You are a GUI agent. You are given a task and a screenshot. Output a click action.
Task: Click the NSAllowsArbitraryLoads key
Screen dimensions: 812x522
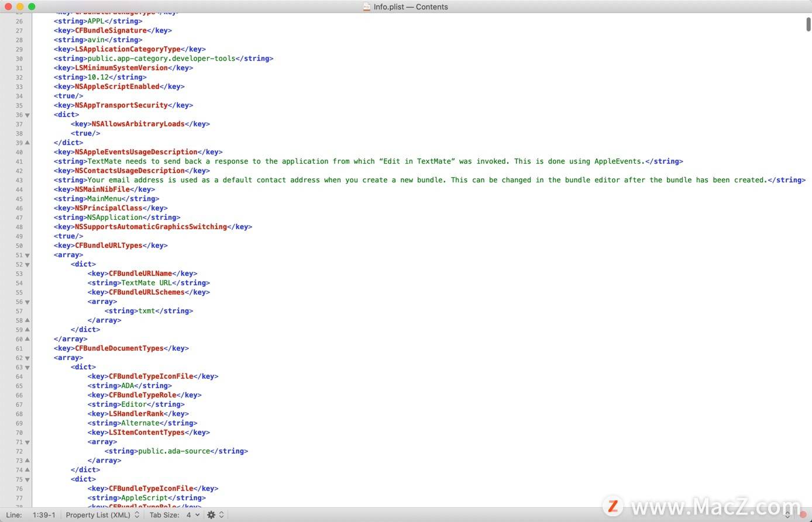tap(138, 124)
